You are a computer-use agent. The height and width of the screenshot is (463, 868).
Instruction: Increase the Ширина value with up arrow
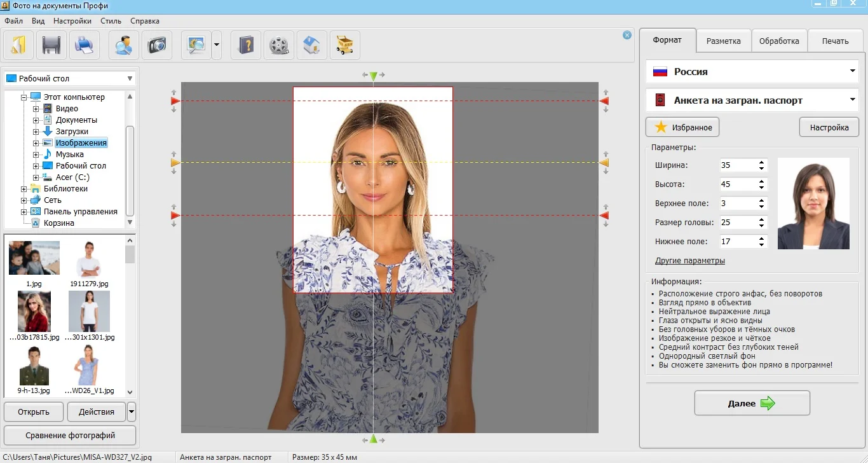(x=761, y=162)
